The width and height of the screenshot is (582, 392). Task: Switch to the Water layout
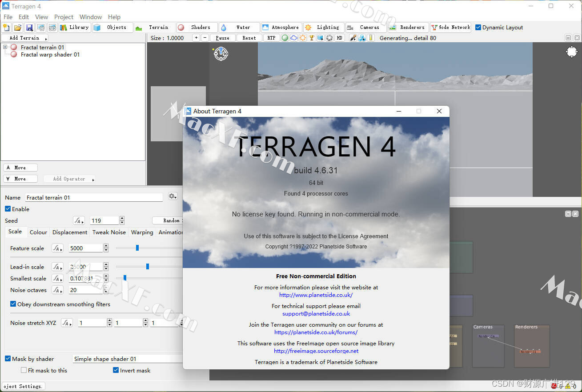point(239,28)
